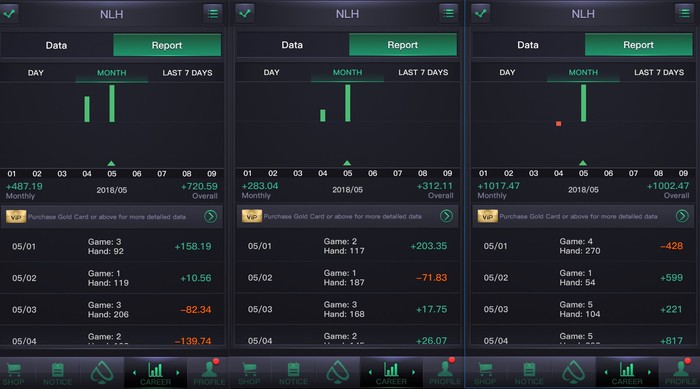Image resolution: width=700 pixels, height=389 pixels.
Task: Select the Report tab in the middle panel
Action: point(403,45)
